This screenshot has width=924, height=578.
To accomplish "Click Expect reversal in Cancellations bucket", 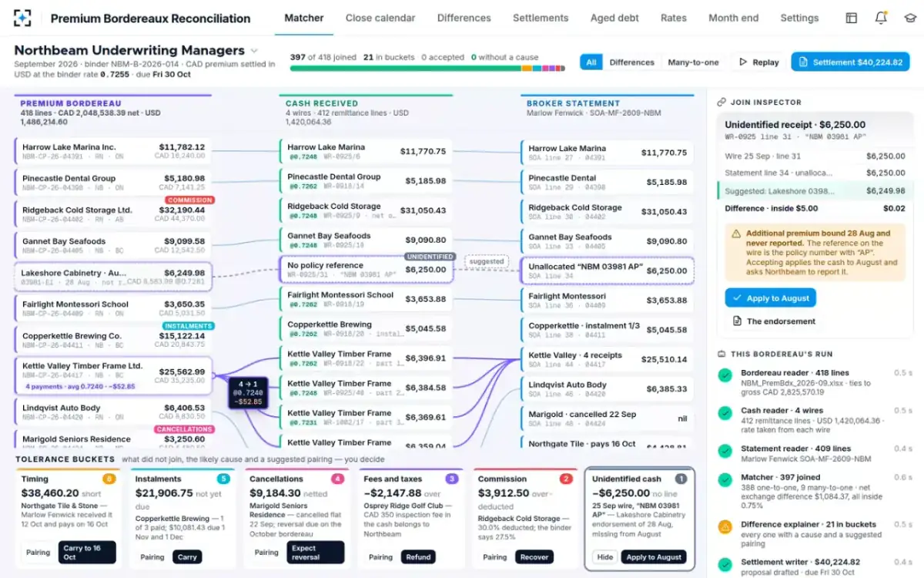I will coord(316,553).
